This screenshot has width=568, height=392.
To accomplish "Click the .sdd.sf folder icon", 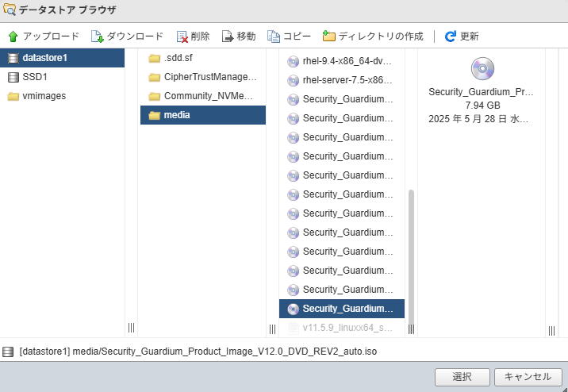I will (155, 59).
